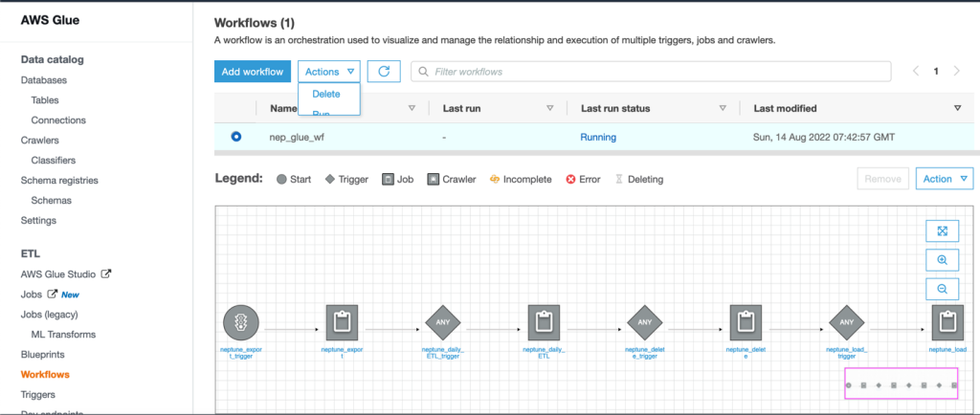Select the neptune_delete job node

(746, 322)
